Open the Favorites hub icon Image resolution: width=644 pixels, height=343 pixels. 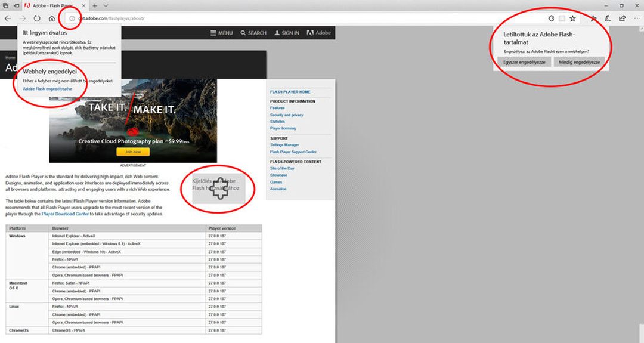click(x=593, y=18)
